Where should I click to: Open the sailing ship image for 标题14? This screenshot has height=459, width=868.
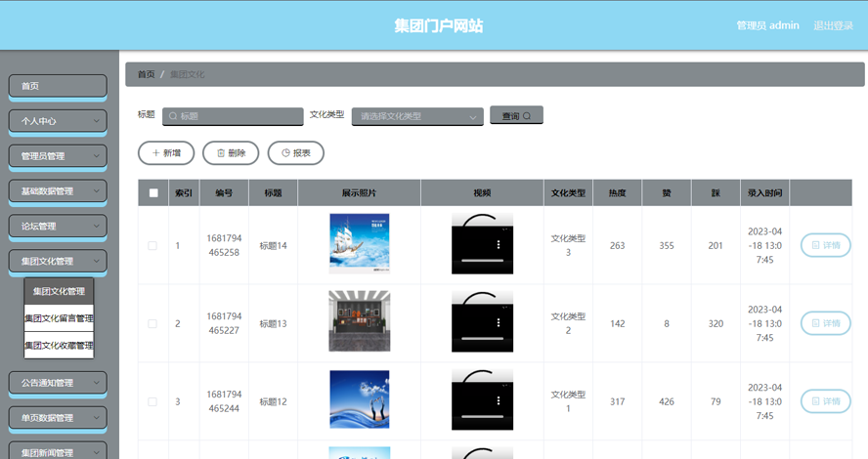click(360, 243)
